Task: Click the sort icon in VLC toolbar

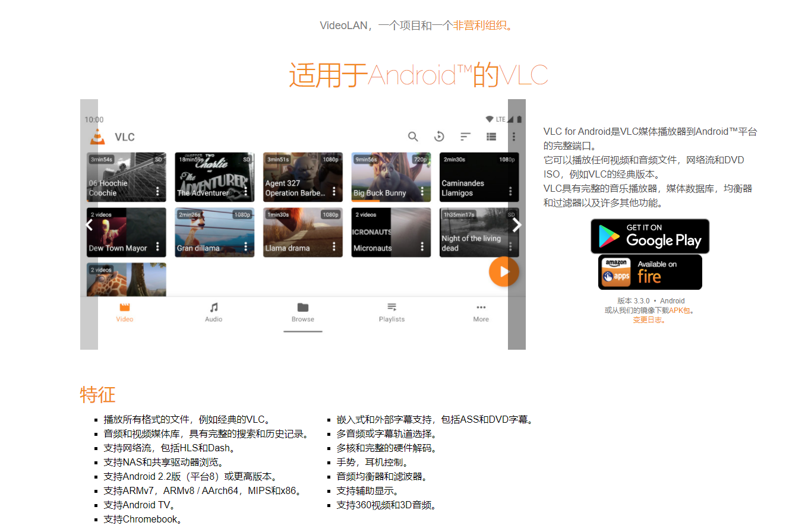Action: point(465,137)
